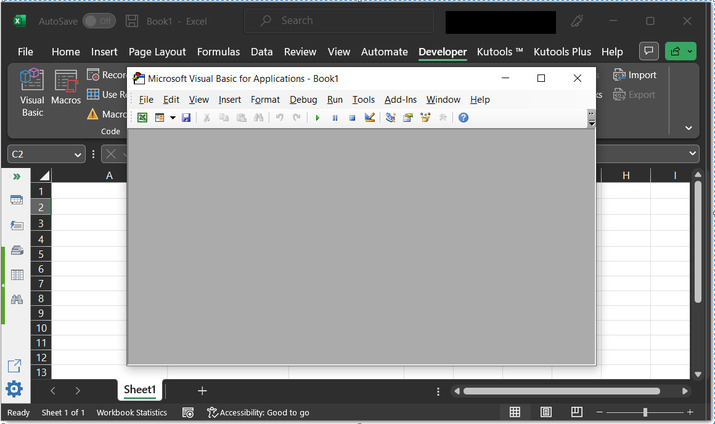
Task: Click the Undo arrow in VBA toolbar
Action: (x=280, y=118)
